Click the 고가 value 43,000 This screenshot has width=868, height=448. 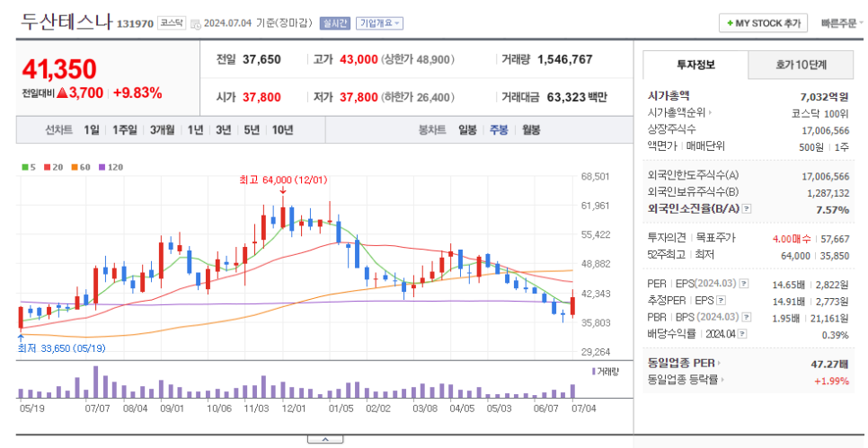tap(359, 59)
